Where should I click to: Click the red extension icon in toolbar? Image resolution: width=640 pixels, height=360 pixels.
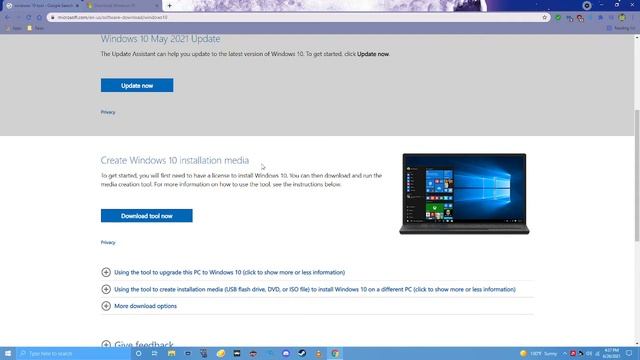point(580,18)
